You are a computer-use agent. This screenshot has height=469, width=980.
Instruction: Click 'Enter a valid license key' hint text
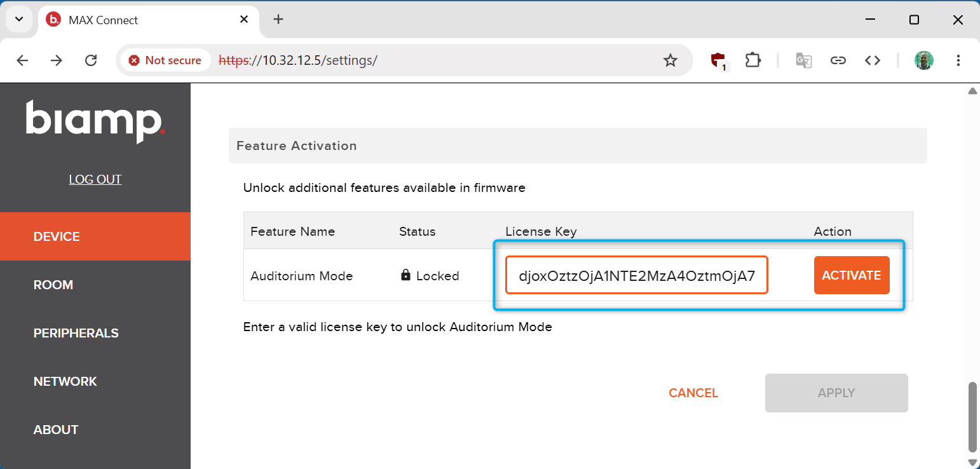(x=398, y=327)
